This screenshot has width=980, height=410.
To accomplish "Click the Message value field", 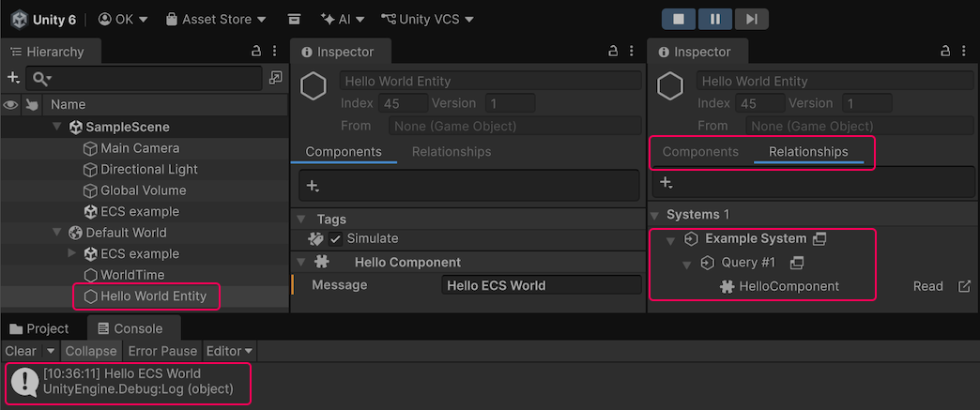I will (542, 285).
